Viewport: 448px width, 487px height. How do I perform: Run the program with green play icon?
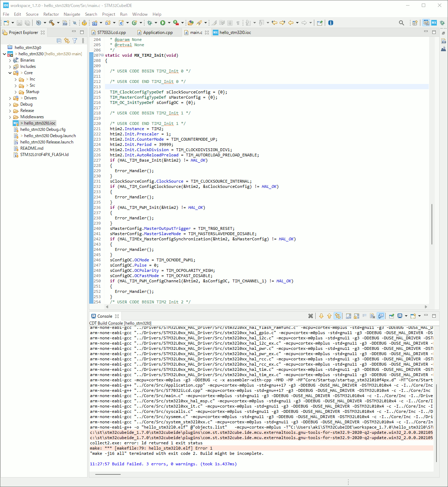click(163, 23)
